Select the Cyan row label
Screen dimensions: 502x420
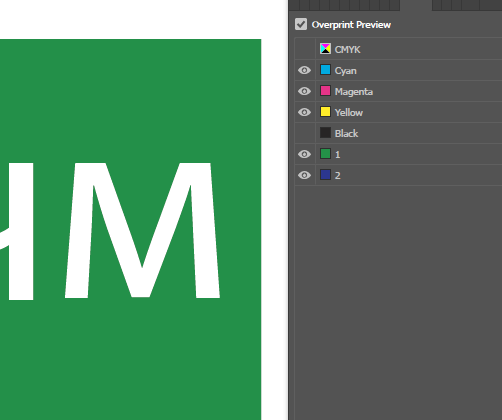click(x=345, y=71)
